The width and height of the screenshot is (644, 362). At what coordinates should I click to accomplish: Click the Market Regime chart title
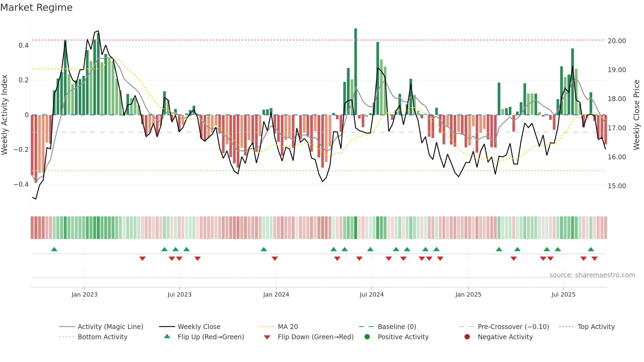[36, 8]
